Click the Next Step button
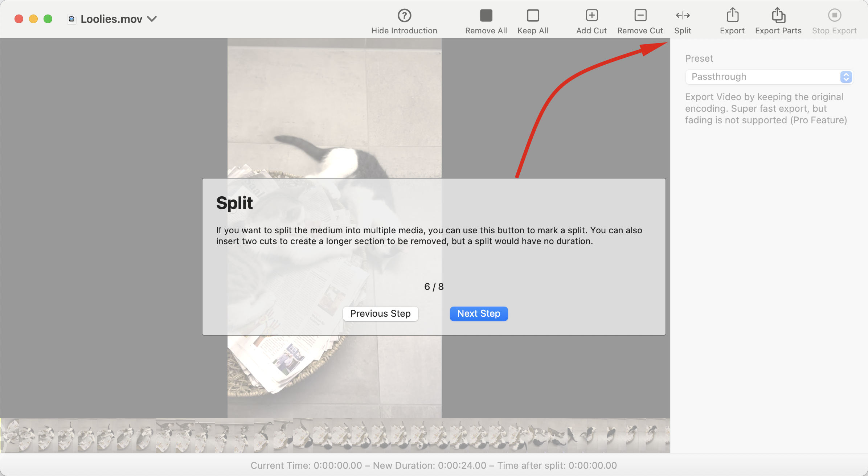This screenshot has width=868, height=476. click(479, 313)
